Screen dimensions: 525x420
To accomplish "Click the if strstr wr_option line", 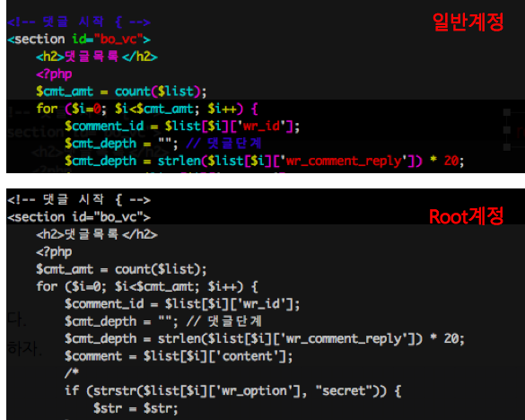I will 233,391.
